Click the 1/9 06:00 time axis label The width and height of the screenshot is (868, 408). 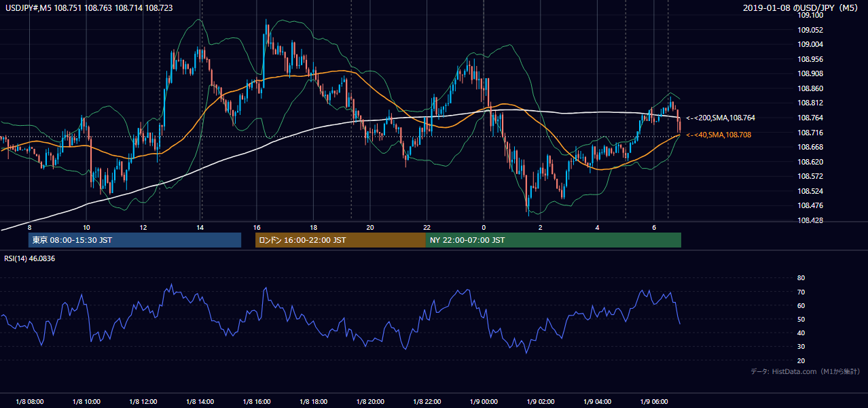(653, 401)
